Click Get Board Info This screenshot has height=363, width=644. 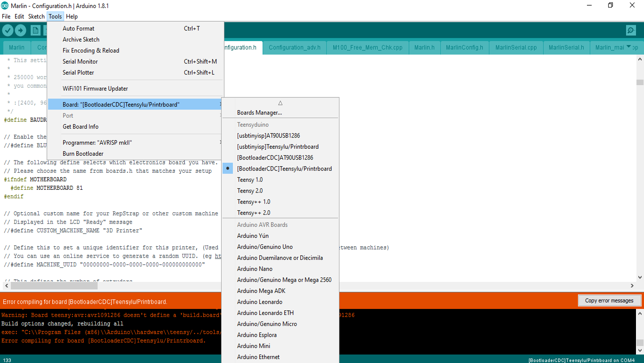point(80,126)
